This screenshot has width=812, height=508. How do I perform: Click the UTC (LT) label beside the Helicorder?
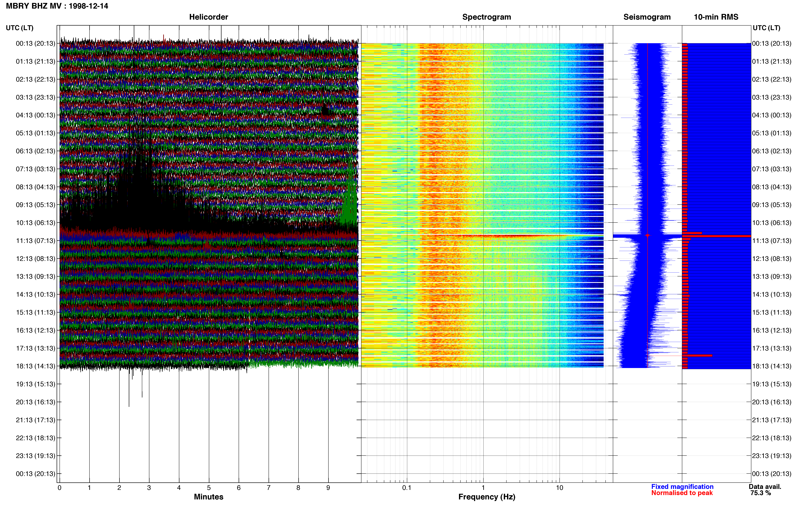[20, 28]
